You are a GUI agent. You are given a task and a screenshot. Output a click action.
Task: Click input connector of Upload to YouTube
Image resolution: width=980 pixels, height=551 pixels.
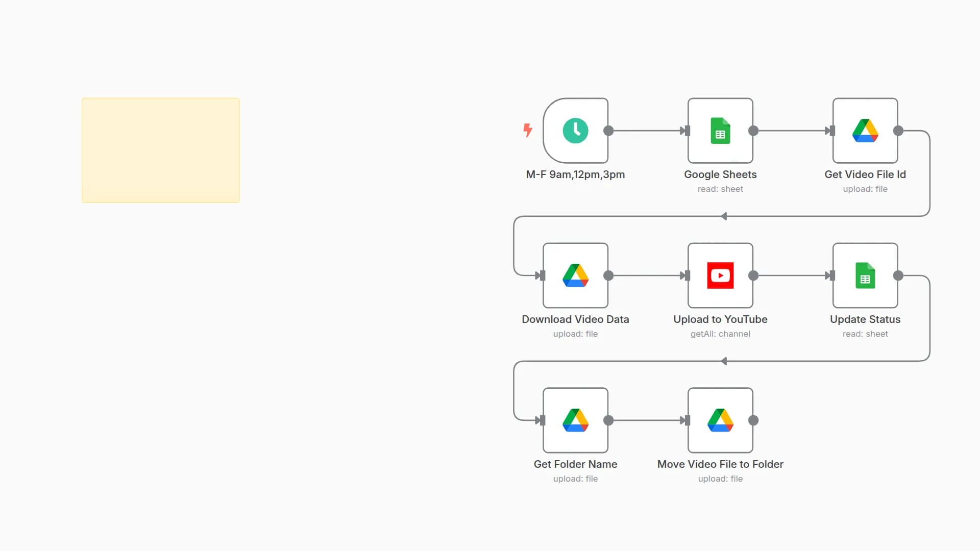tap(687, 275)
